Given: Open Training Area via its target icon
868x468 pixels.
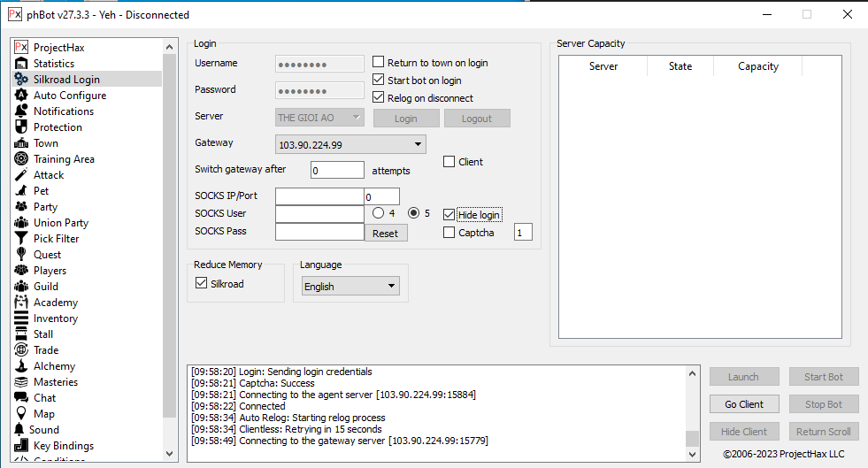Looking at the screenshot, I should 21,159.
